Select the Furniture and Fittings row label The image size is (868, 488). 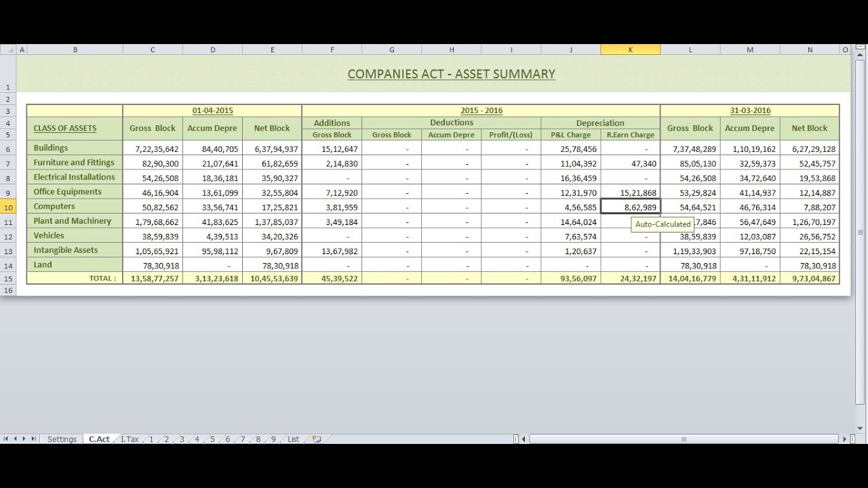pos(74,163)
